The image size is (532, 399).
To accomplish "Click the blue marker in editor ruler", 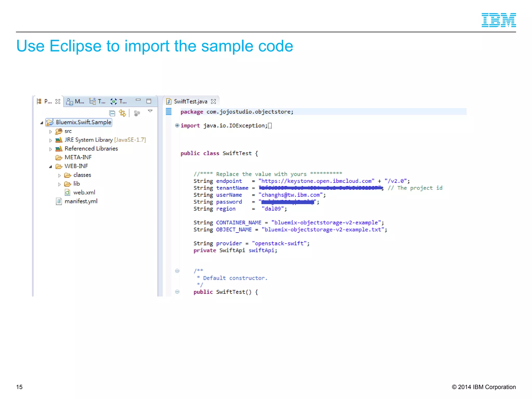I will [x=169, y=111].
